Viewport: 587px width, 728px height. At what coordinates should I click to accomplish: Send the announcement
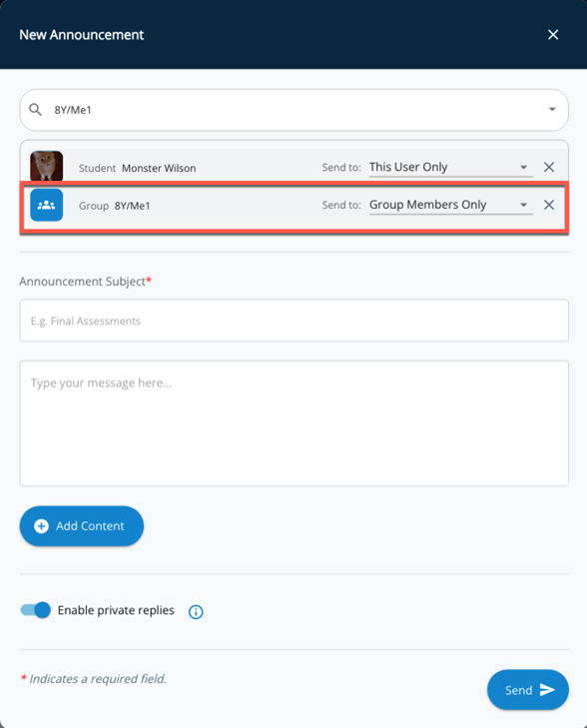pos(528,690)
